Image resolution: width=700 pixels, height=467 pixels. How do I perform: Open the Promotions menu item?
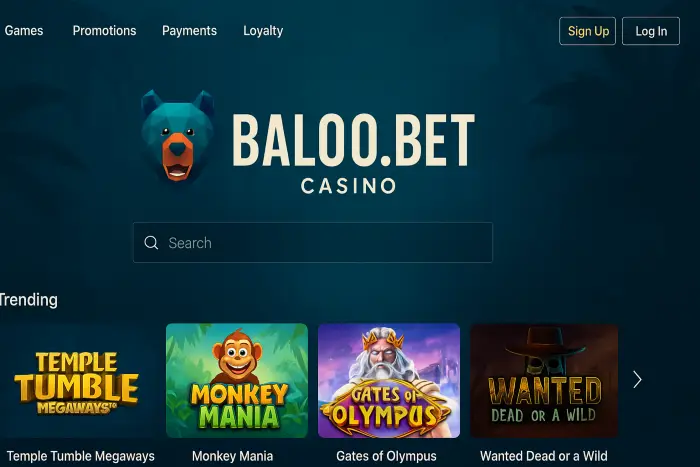point(104,31)
